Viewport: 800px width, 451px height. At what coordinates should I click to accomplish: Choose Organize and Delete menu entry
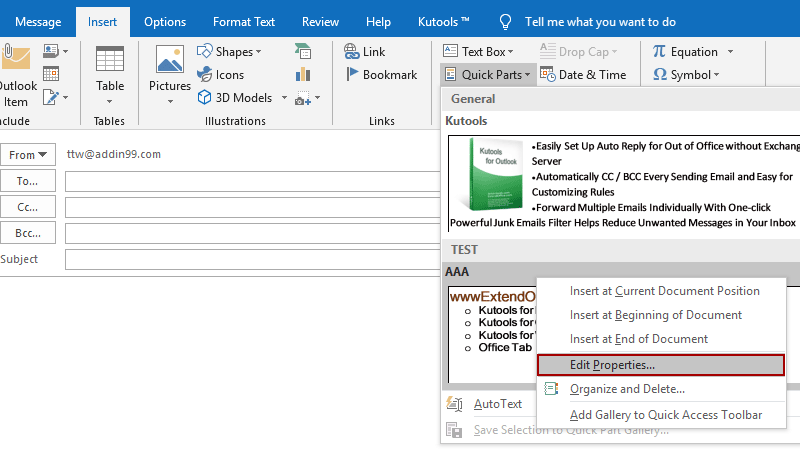click(626, 389)
